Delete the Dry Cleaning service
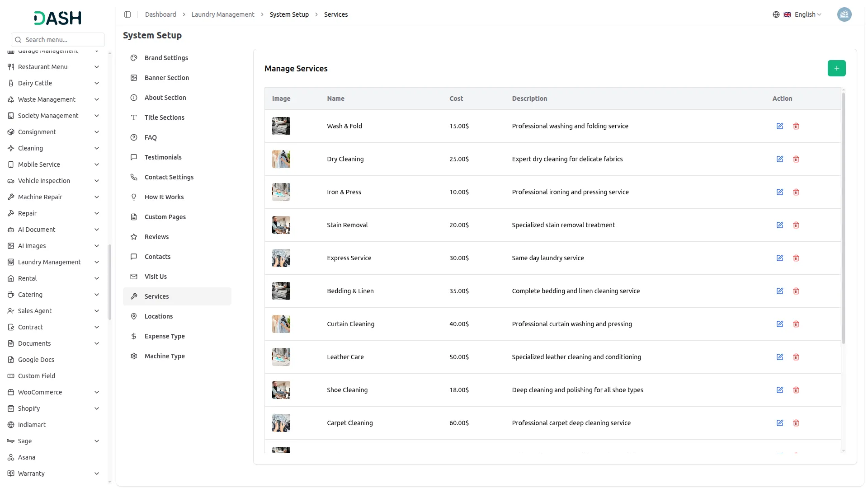Screen dimensions: 868x488 point(796,159)
